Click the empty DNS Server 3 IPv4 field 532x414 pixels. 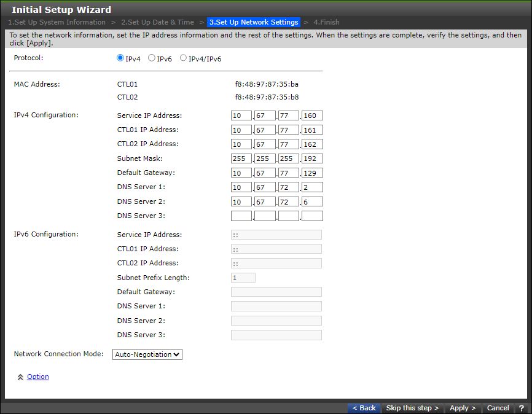pyautogui.click(x=241, y=215)
